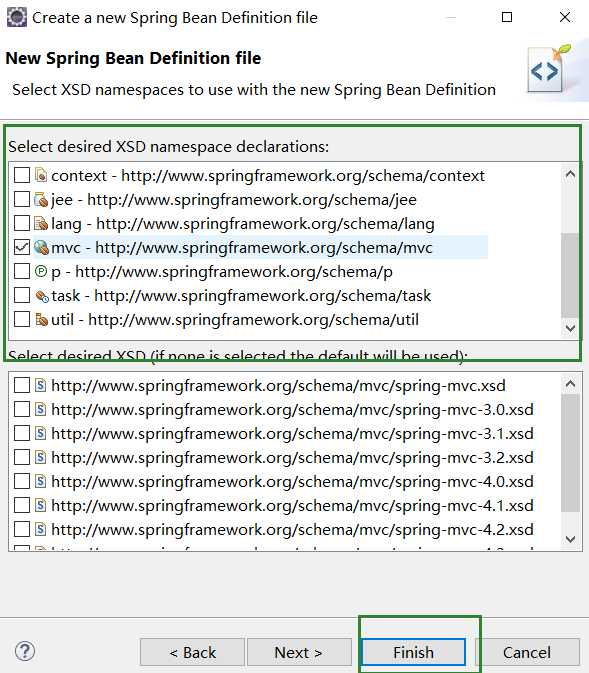Screen dimensions: 589x673
Task: Check the spring-mvc-4.2.xsd checkbox
Action: pyautogui.click(x=22, y=529)
